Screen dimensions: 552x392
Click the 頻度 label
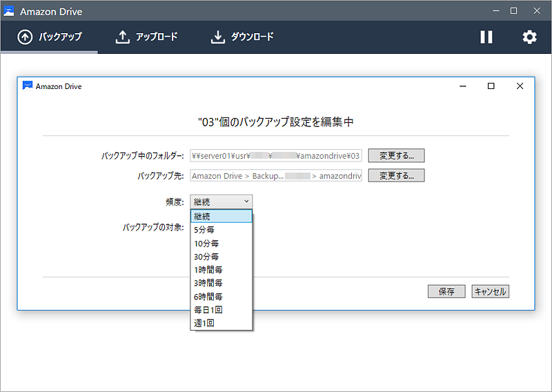click(x=175, y=202)
